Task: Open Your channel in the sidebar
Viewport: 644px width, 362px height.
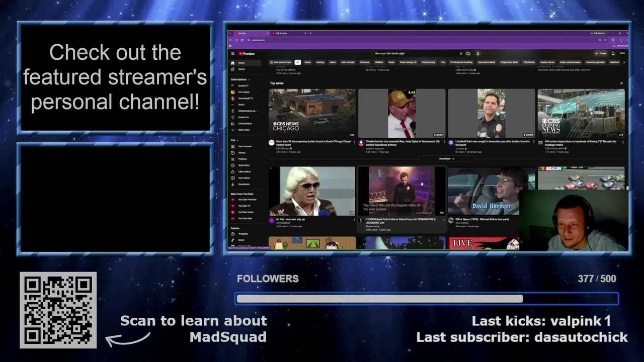Action: tap(245, 146)
